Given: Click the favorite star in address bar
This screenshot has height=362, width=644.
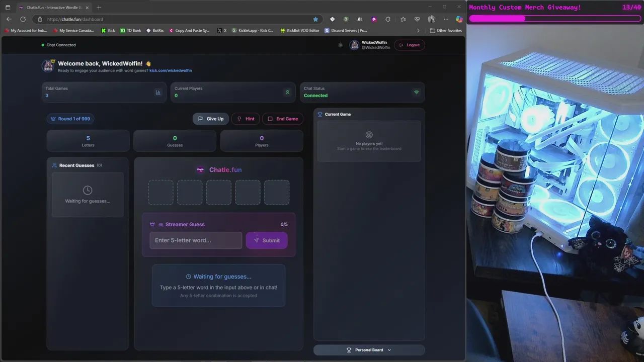Looking at the screenshot, I should click(x=315, y=19).
